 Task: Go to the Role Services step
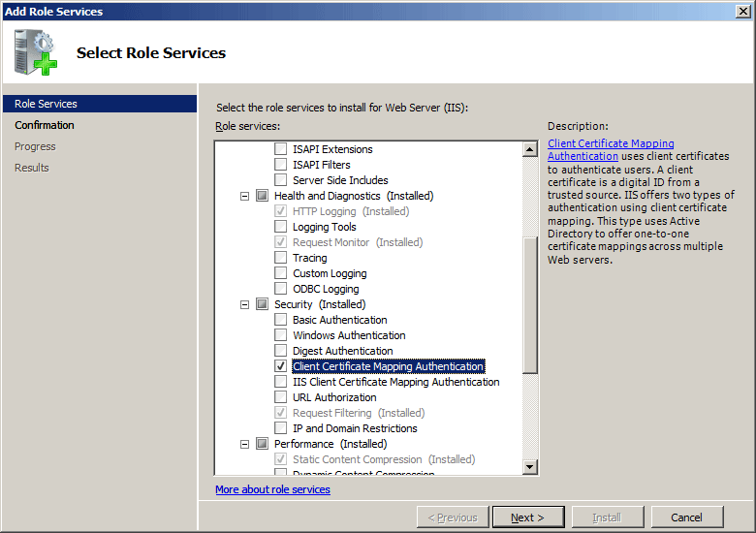46,104
